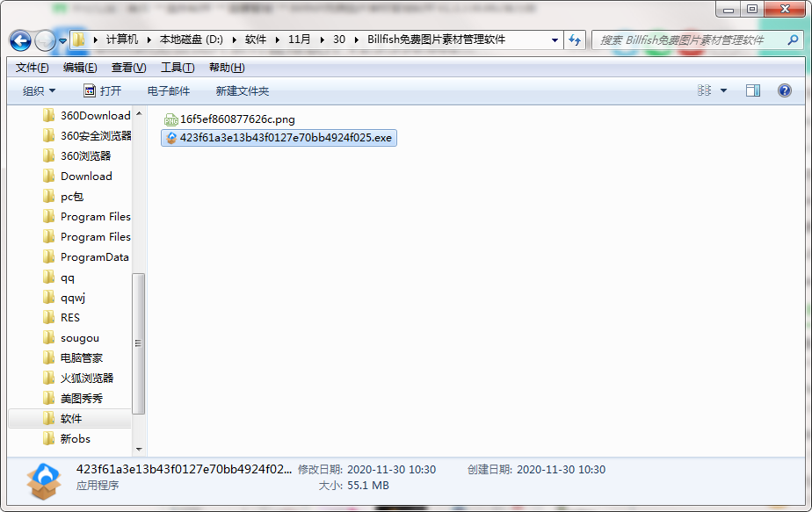Click the refresh icon beside address bar
812x512 pixels.
point(576,40)
